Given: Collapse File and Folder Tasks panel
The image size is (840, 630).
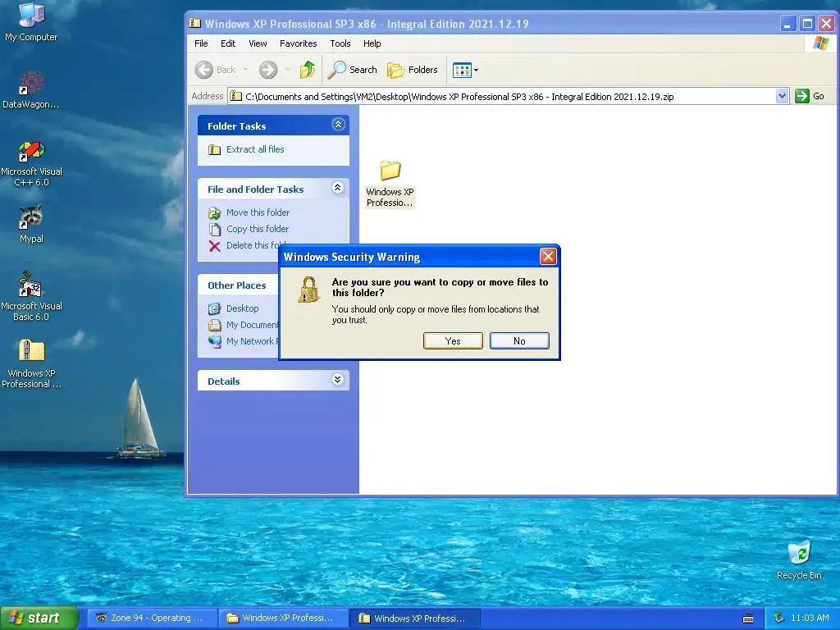Looking at the screenshot, I should pos(338,188).
